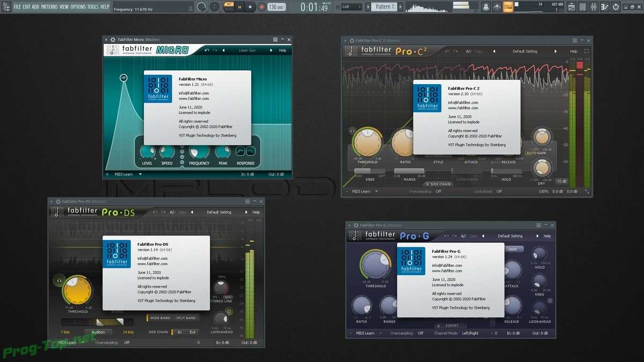
Task: Click Oversampling Off value in Pro-C 2
Action: [x=438, y=191]
